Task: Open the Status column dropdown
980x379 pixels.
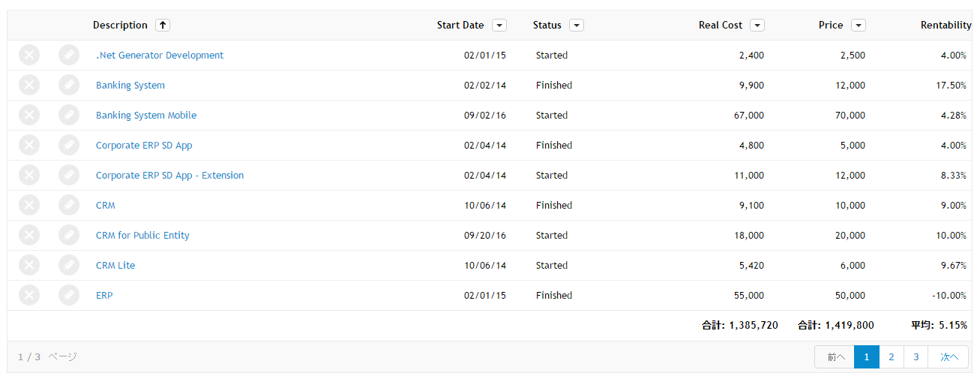Action: click(577, 26)
